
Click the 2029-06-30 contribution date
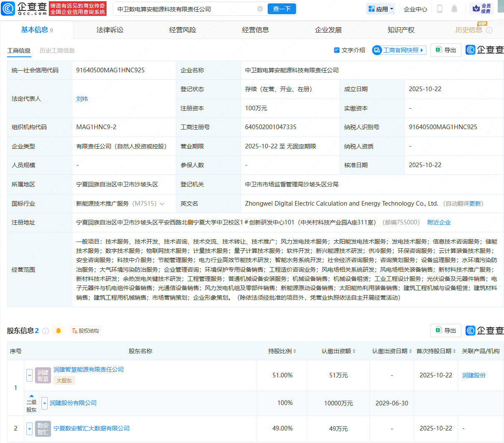[392, 403]
